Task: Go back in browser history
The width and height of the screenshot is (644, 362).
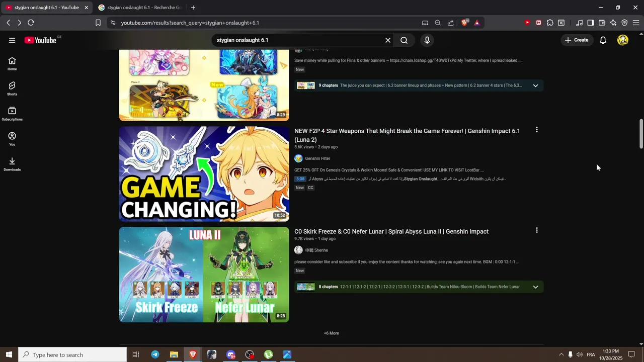Action: (x=8, y=23)
